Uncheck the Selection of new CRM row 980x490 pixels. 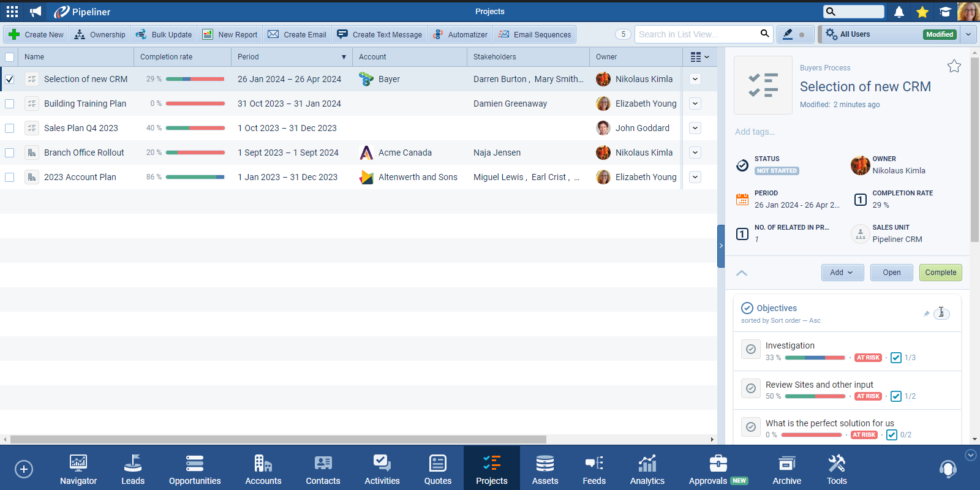pos(10,79)
